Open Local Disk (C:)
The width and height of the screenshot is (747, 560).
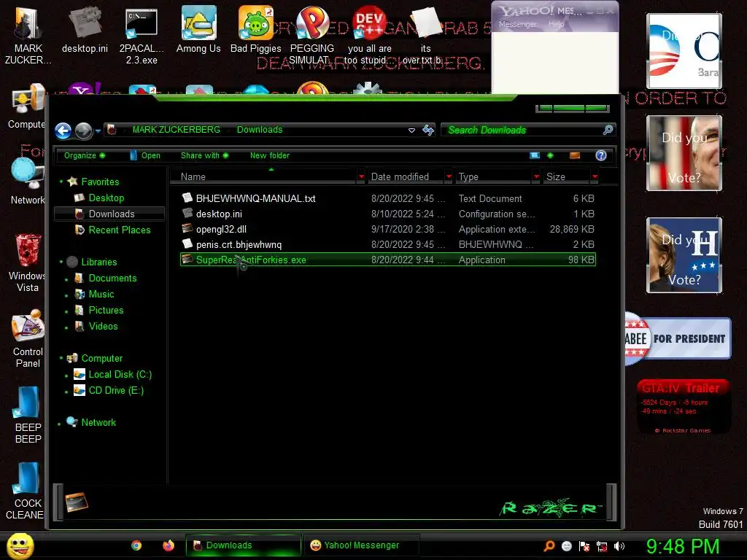point(120,374)
